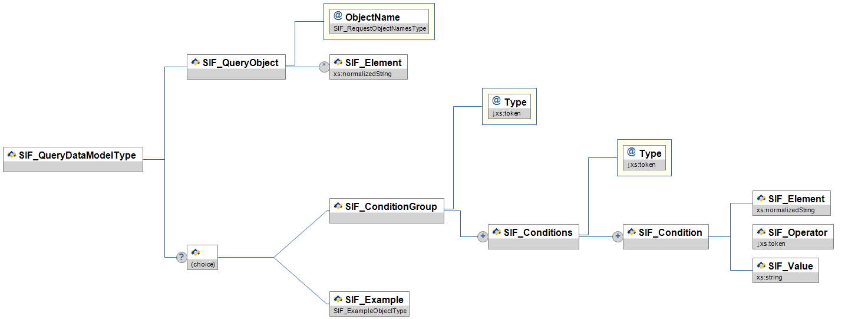
Task: Click the ObjectName attribute @ icon
Action: pyautogui.click(x=338, y=17)
